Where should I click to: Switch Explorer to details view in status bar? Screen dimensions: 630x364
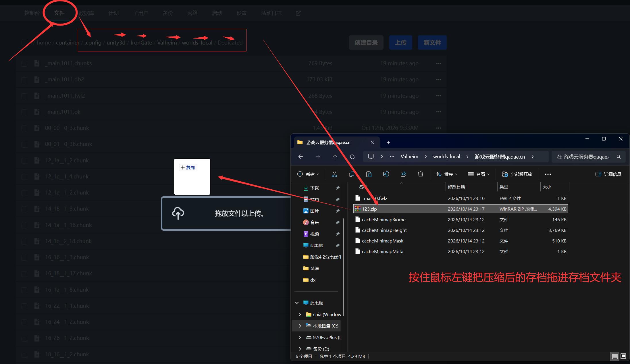click(x=614, y=357)
